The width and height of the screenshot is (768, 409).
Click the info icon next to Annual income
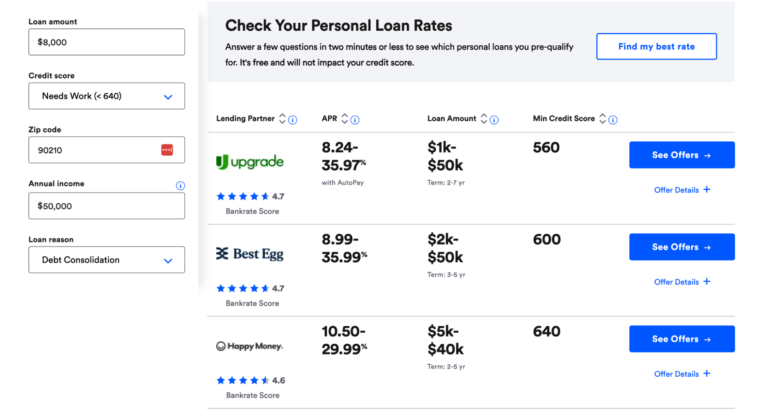180,185
